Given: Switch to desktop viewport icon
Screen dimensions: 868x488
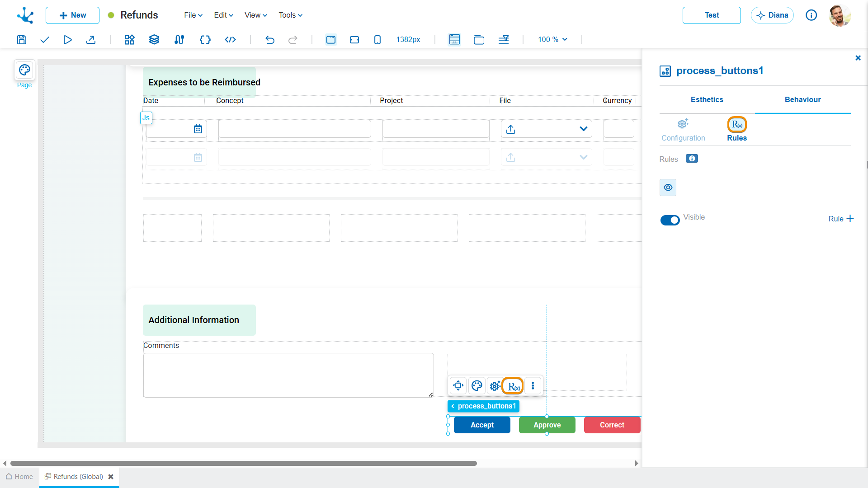Looking at the screenshot, I should (331, 40).
